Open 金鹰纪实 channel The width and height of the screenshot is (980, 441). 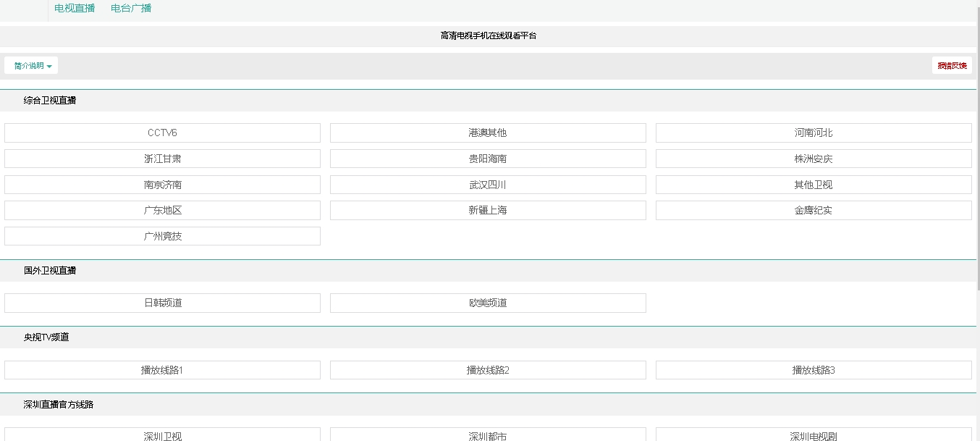[814, 211]
